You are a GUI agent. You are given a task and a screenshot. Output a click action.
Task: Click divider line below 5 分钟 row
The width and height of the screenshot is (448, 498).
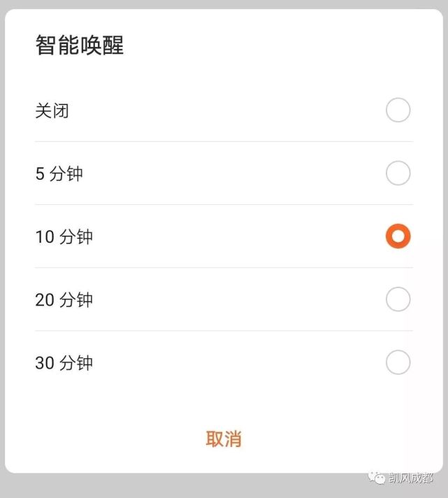[224, 204]
